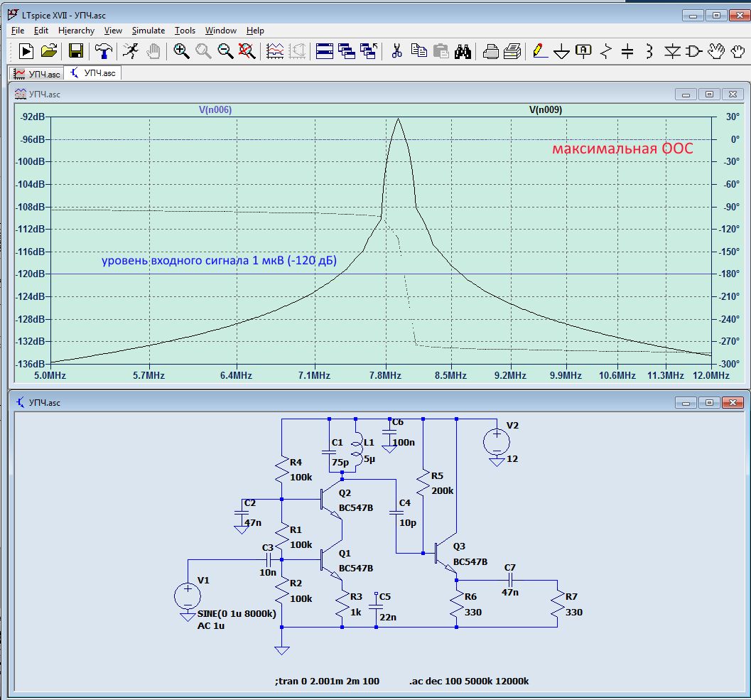This screenshot has height=700, width=751.
Task: Place a Diode from the toolbar
Action: pyautogui.click(x=672, y=50)
